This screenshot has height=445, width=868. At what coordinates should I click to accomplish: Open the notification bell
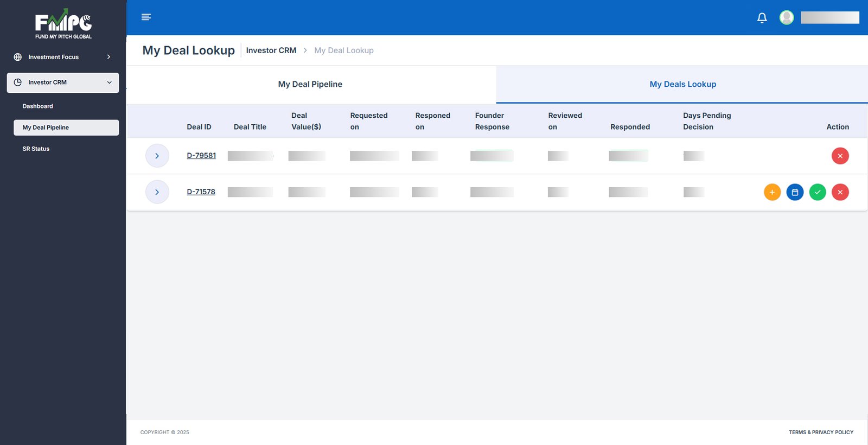(x=762, y=18)
